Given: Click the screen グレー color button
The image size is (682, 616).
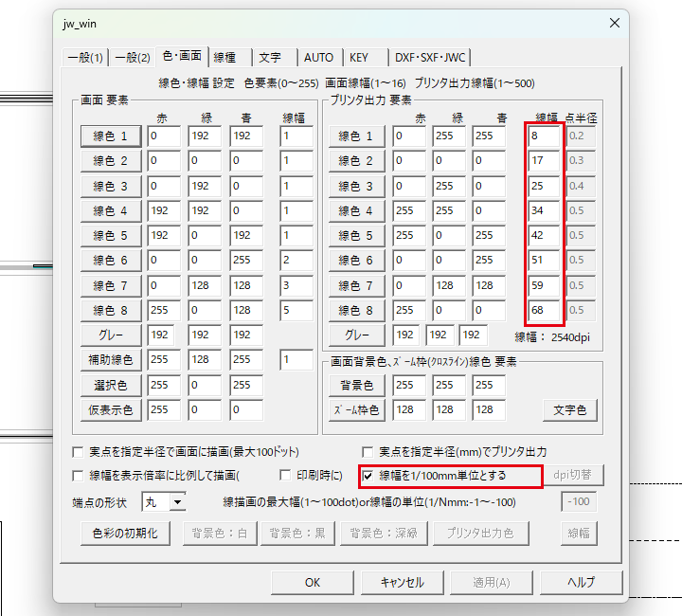Looking at the screenshot, I should (x=111, y=335).
